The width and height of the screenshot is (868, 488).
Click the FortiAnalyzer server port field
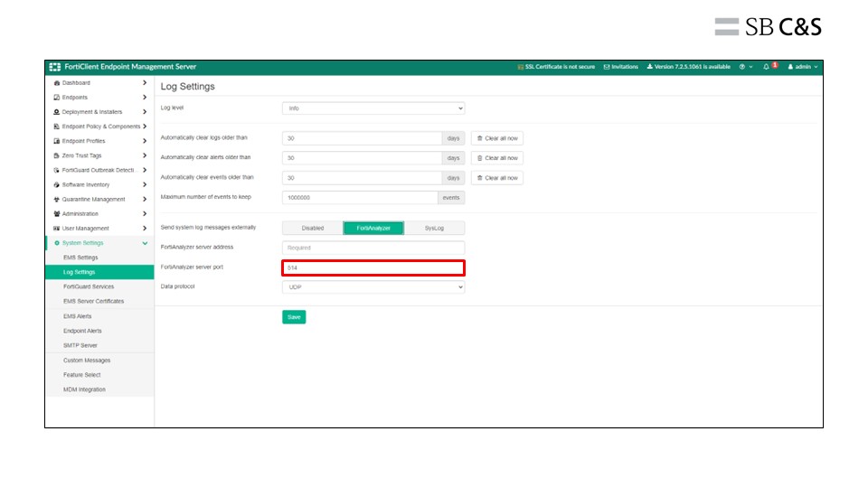pos(373,267)
